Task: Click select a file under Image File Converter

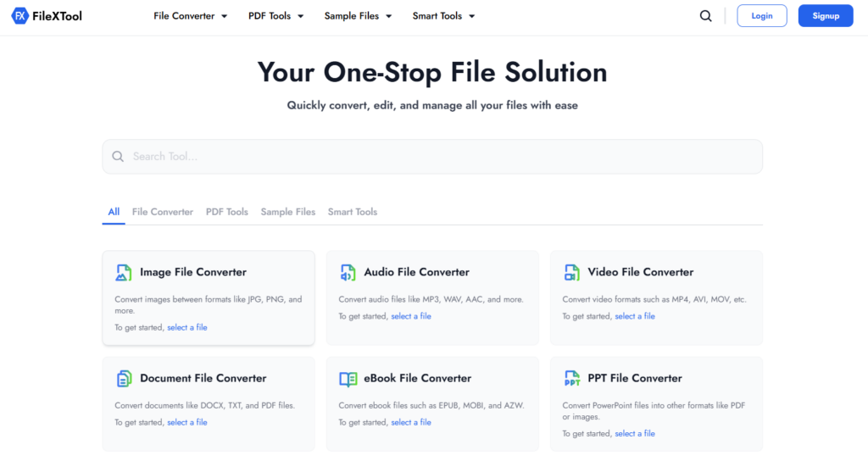Action: pos(187,328)
